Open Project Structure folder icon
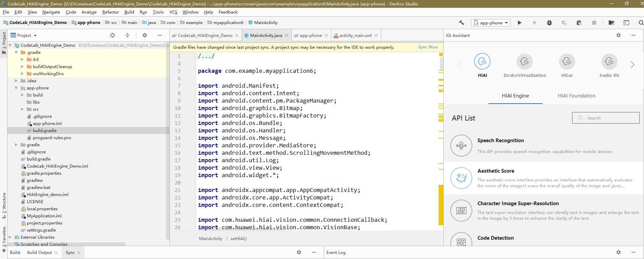This screenshot has height=259, width=644. click(x=611, y=23)
